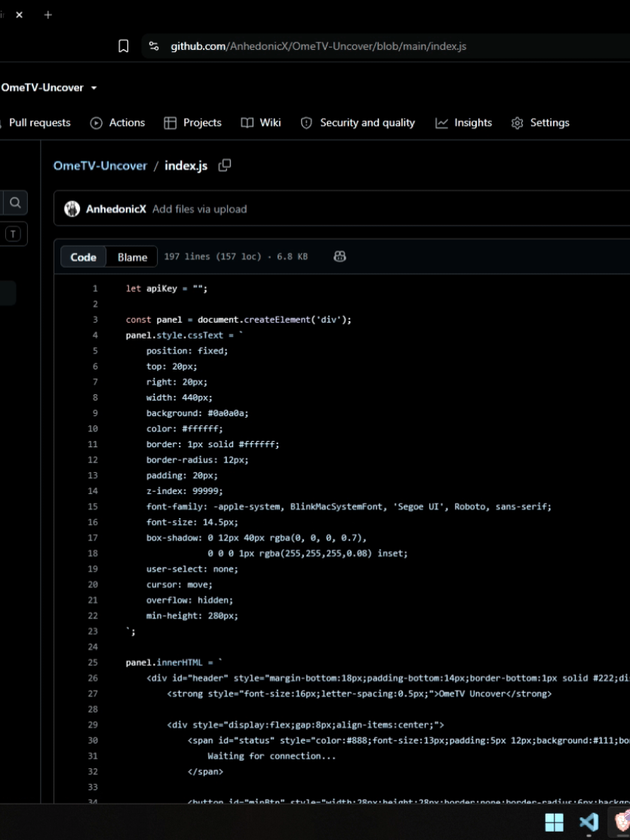
Task: Click the Copilot icon in file header
Action: [x=340, y=256]
